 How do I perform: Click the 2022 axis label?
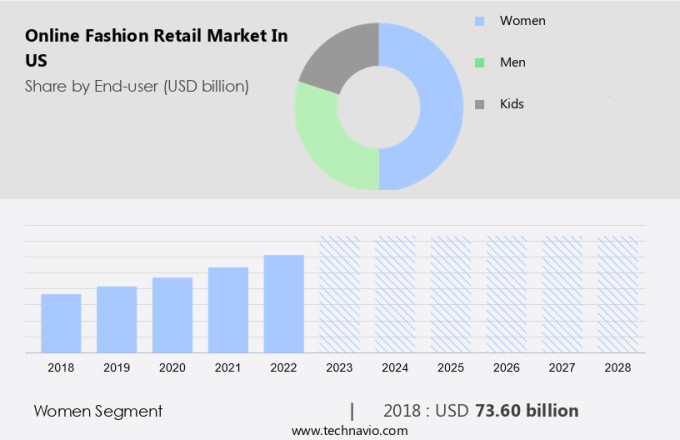point(284,368)
